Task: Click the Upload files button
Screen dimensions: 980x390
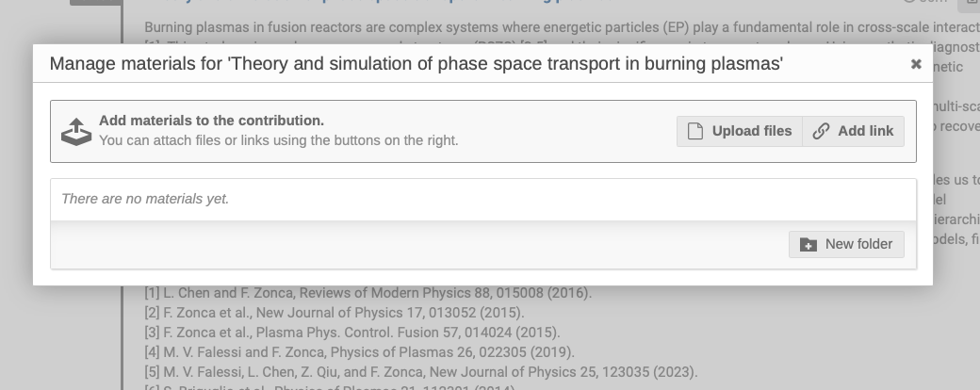Action: pyautogui.click(x=740, y=131)
